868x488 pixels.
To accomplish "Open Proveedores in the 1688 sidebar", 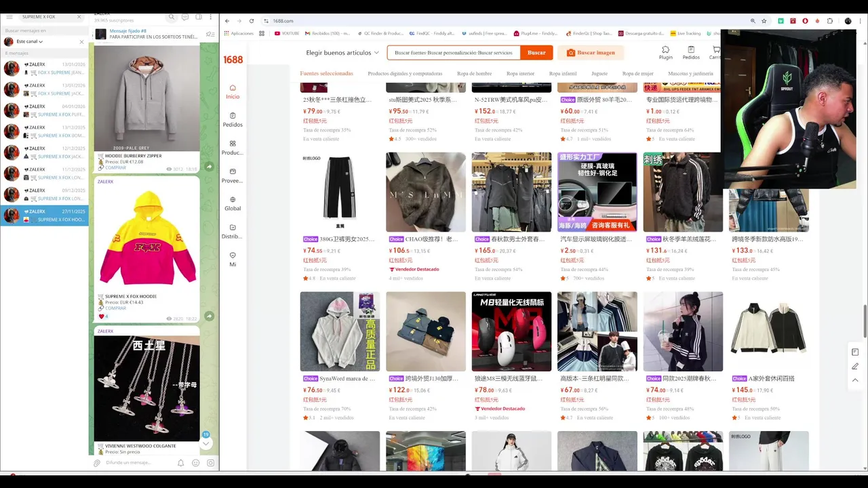I will pyautogui.click(x=233, y=176).
